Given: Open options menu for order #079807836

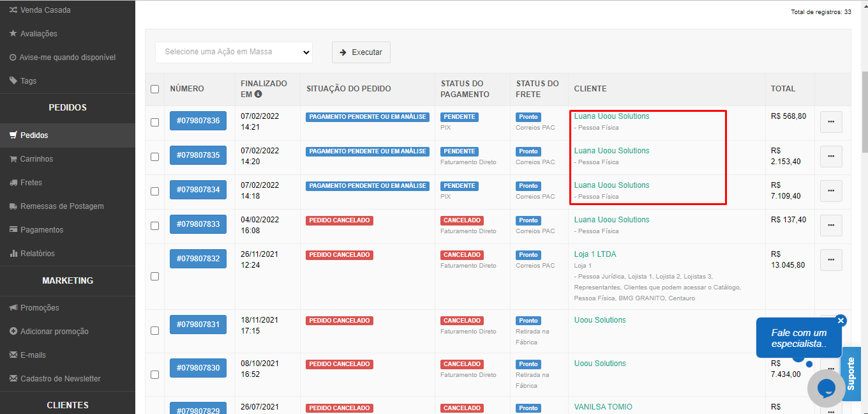Looking at the screenshot, I should pos(831,122).
